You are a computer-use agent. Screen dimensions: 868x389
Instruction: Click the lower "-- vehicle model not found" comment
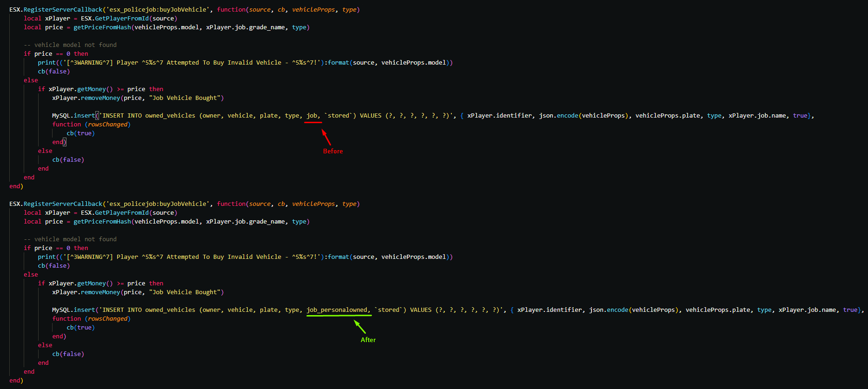pos(70,239)
